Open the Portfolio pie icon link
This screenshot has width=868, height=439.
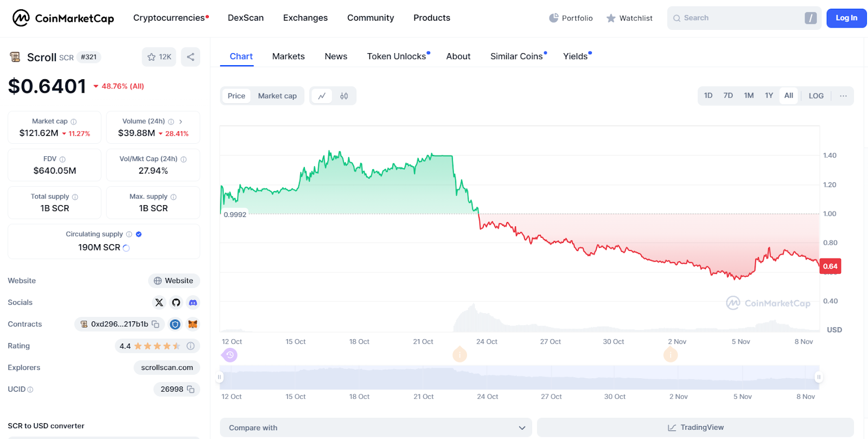click(571, 18)
